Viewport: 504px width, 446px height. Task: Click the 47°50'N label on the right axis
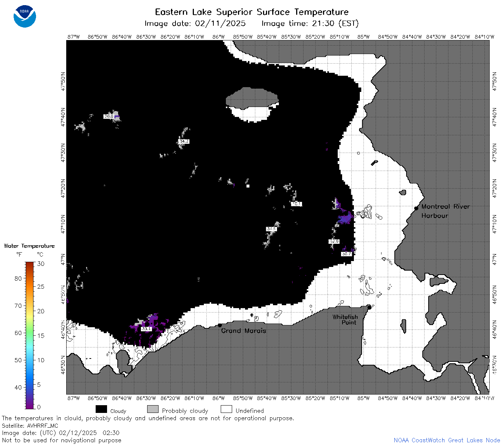pos(495,81)
